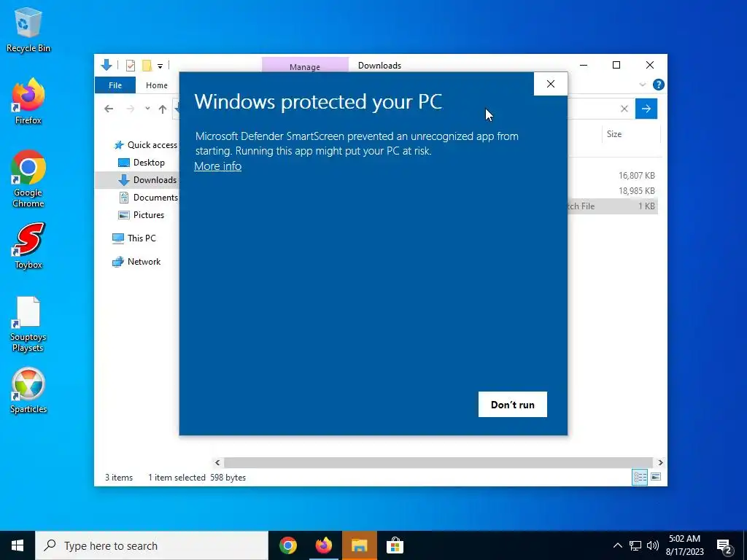Screen dimensions: 747x560
Task: Sort by the Size column header
Action: (631, 134)
